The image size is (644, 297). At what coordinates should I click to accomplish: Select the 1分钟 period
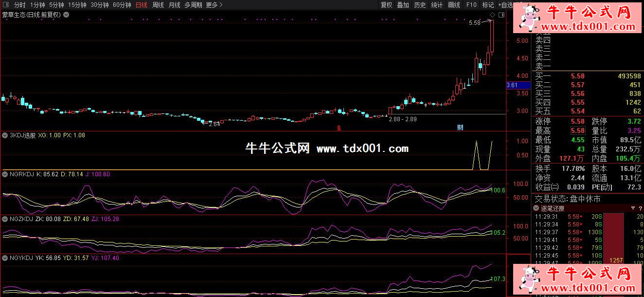pos(37,5)
